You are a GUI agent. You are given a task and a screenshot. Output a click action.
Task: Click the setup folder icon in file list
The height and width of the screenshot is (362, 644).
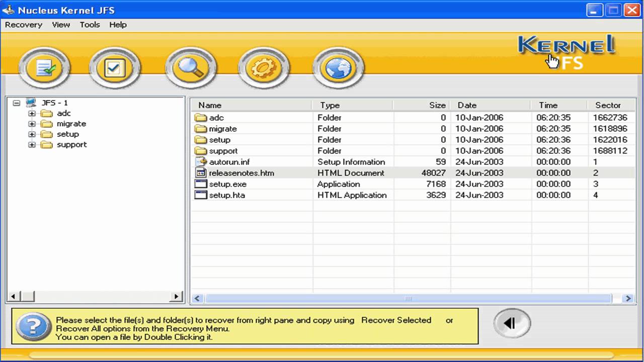[201, 140]
